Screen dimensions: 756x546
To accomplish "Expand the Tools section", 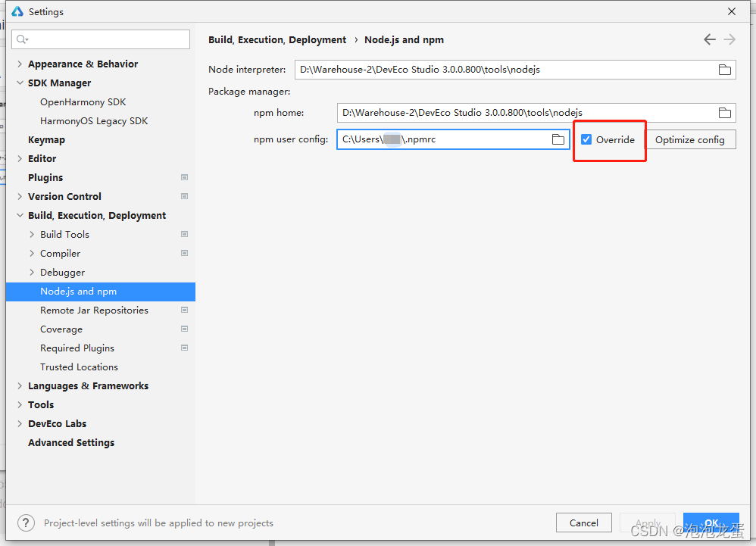I will click(20, 405).
